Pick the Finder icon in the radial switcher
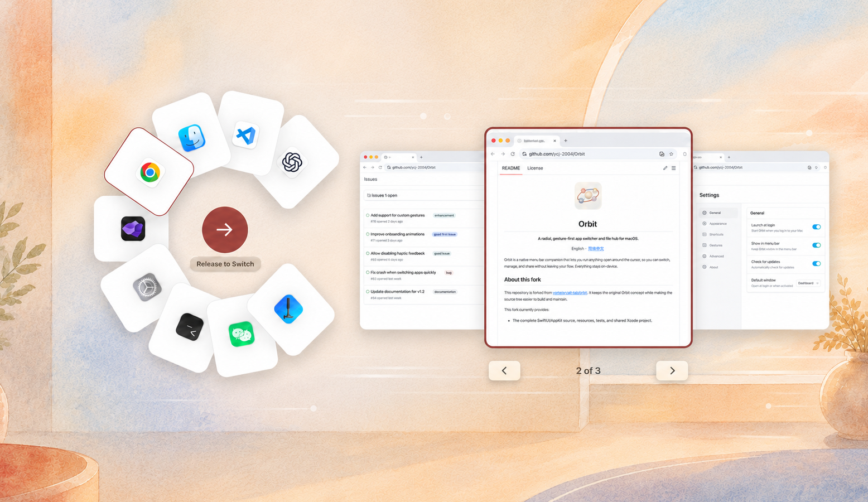Image resolution: width=868 pixels, height=502 pixels. click(192, 138)
